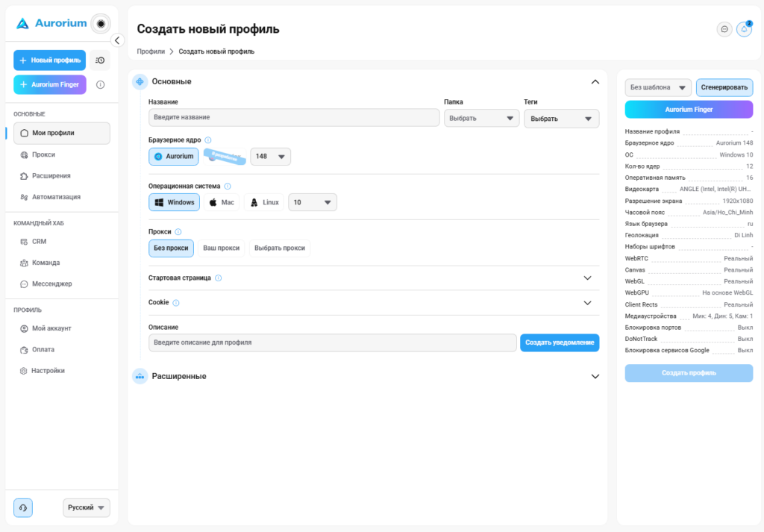Viewport: 764px width, 532px height.
Task: Open browser core version 148 dropdown
Action: coord(270,157)
